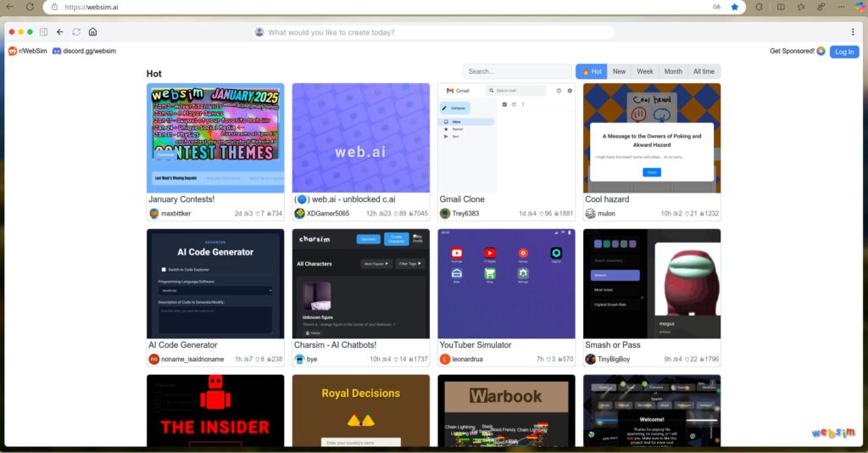This screenshot has height=453, width=868.
Task: Click 'Gmail Clone' title text
Action: pos(462,199)
